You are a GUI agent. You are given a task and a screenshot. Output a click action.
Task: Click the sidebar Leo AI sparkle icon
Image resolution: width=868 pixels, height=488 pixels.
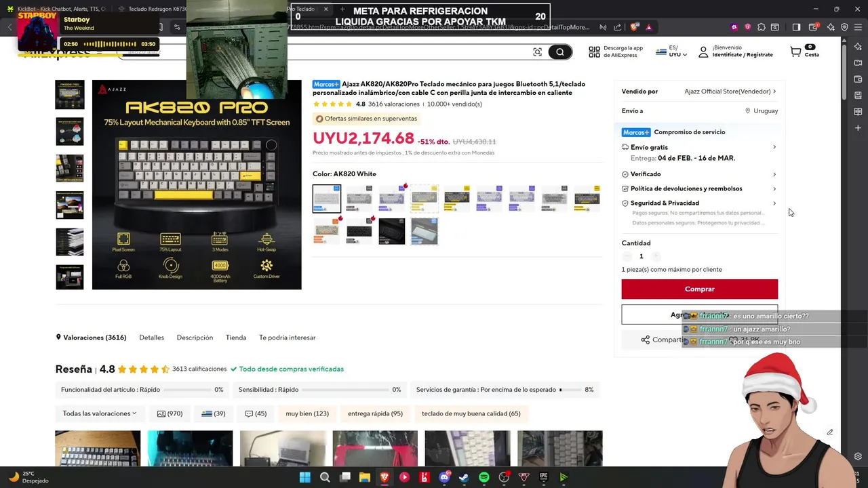(858, 46)
